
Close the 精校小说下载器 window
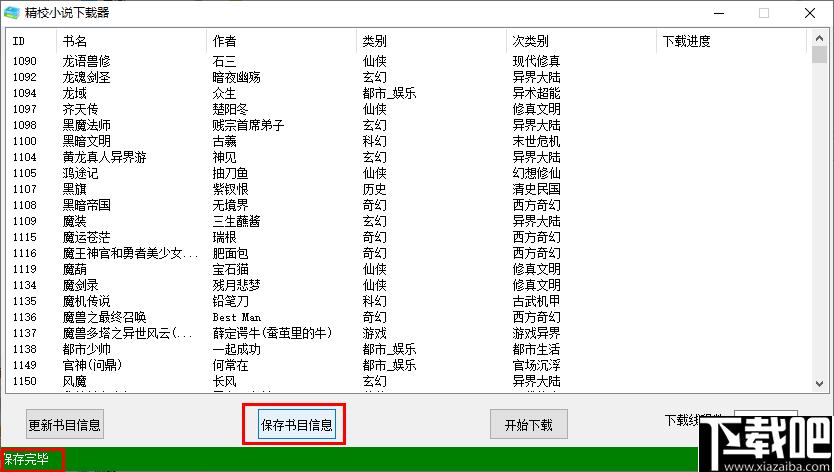810,13
